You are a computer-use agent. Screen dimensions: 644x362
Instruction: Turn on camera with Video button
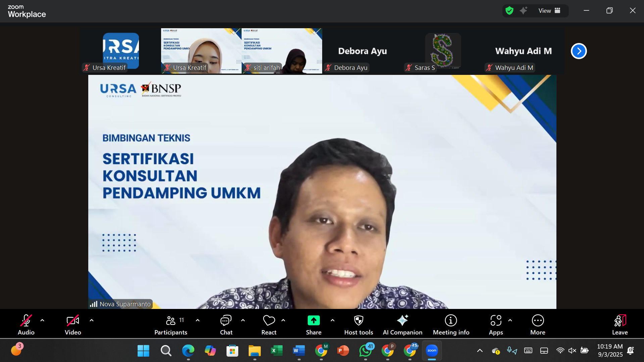click(x=73, y=324)
